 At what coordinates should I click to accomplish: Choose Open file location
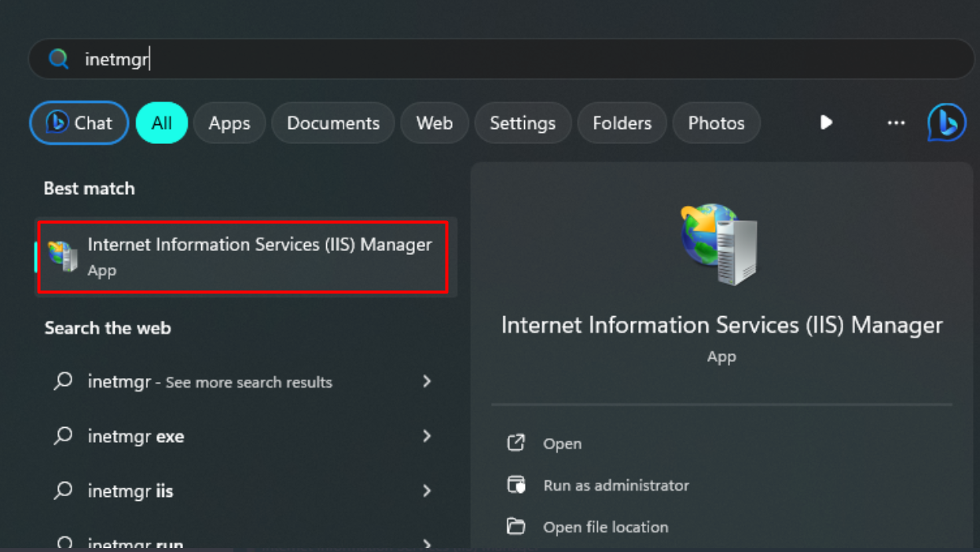(606, 527)
